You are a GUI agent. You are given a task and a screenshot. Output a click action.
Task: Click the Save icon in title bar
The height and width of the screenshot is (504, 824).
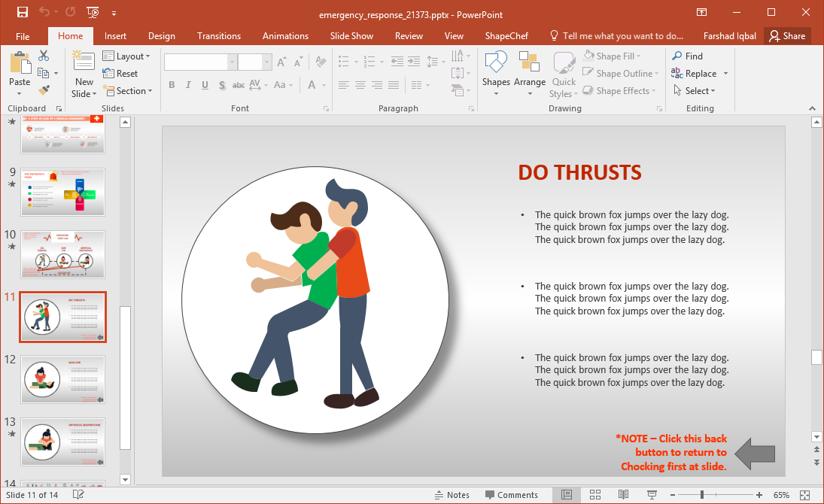pos(22,13)
